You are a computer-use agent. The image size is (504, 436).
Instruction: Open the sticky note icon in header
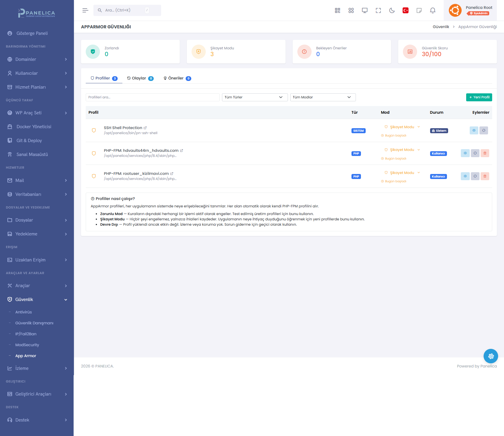[x=419, y=11]
